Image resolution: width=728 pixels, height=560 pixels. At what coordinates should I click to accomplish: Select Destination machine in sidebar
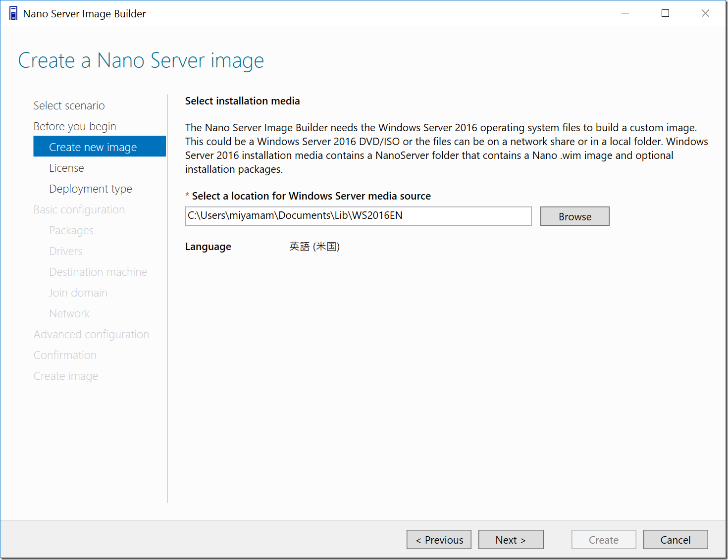point(98,272)
